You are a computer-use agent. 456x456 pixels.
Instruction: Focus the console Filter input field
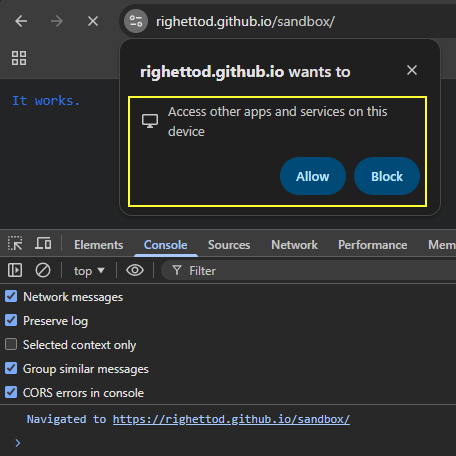308,271
